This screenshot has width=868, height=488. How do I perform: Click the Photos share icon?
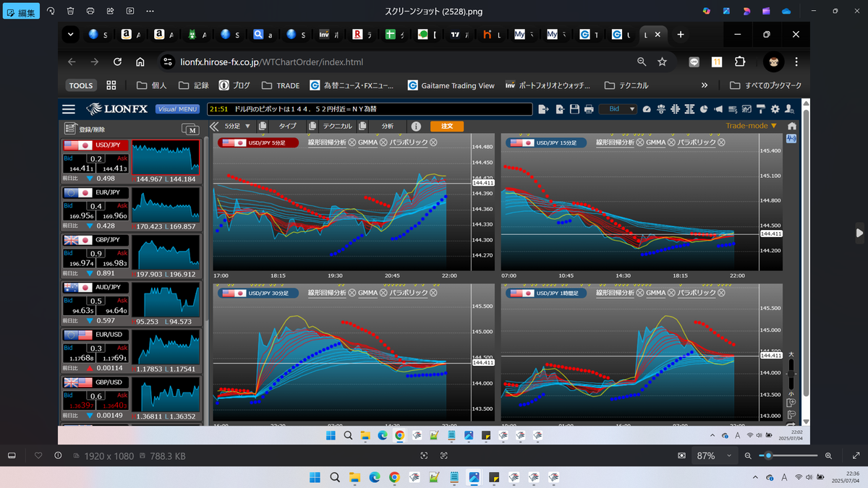point(110,12)
